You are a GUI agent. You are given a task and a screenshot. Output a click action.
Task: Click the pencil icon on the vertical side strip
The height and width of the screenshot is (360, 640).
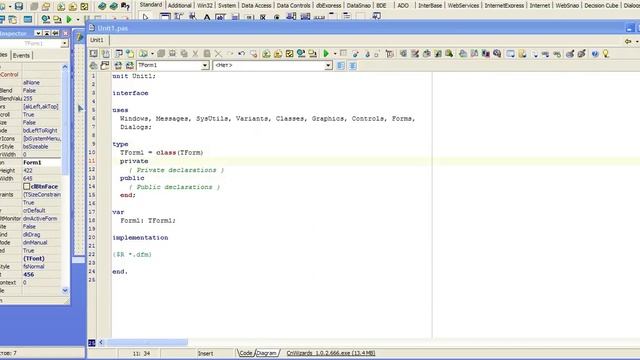[79, 37]
